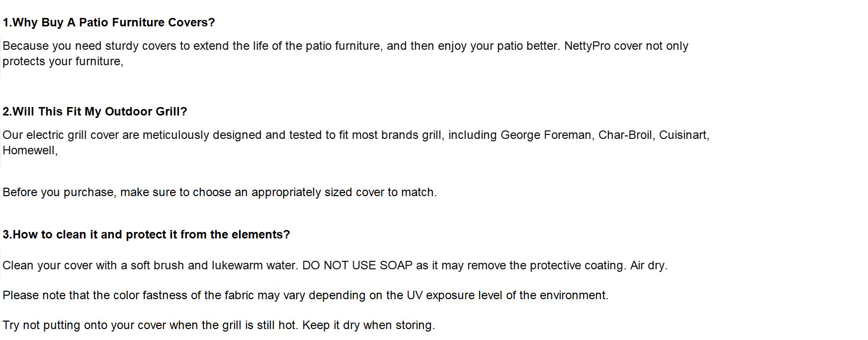Click the warning "DO NOT USE SOAP"
The height and width of the screenshot is (340, 868).
[357, 265]
